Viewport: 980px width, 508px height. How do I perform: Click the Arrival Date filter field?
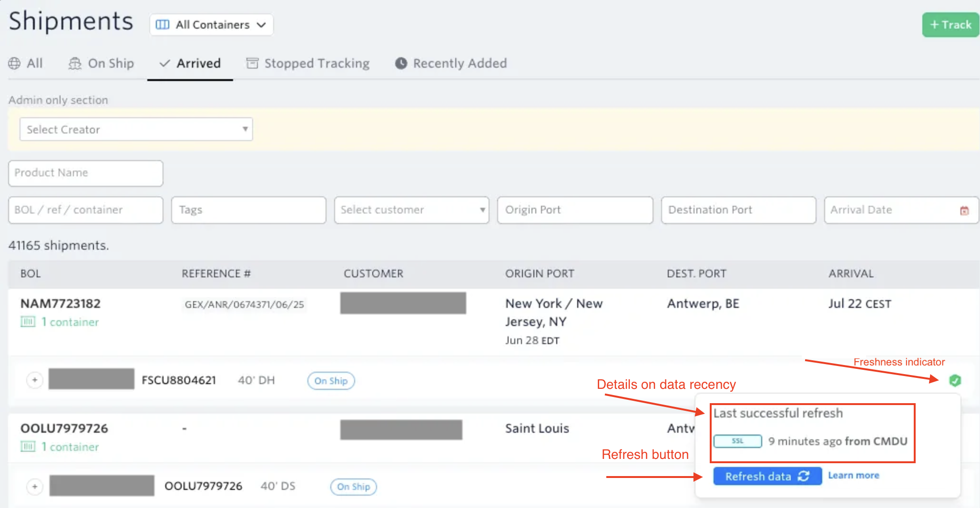tap(901, 210)
